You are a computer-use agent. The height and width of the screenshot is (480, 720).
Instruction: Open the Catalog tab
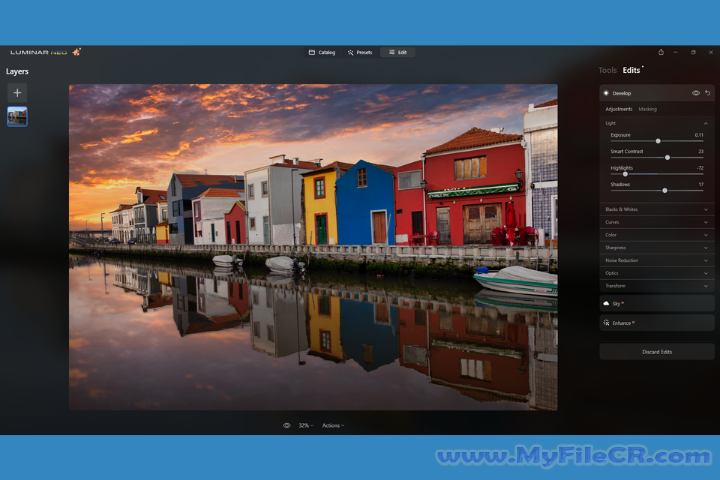pyautogui.click(x=322, y=52)
